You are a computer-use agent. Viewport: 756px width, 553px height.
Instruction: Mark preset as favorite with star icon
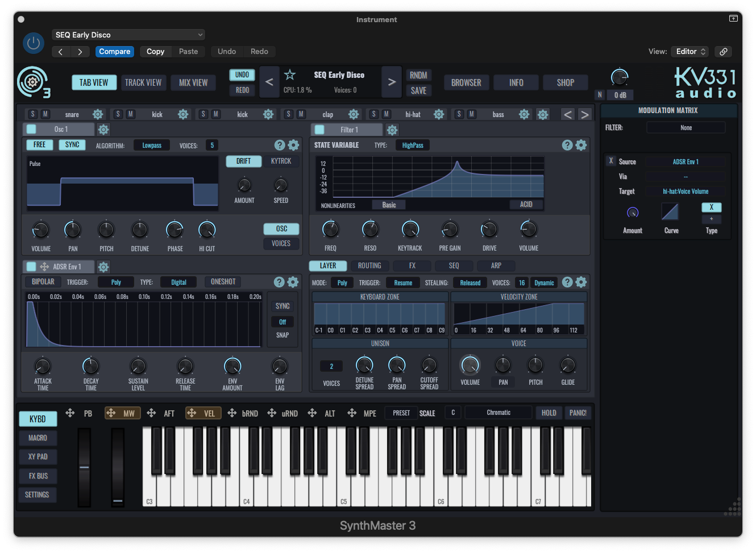tap(290, 75)
